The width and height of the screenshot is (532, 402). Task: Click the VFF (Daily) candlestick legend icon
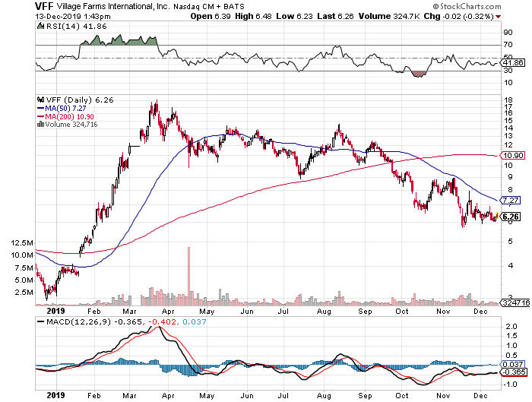pyautogui.click(x=41, y=100)
